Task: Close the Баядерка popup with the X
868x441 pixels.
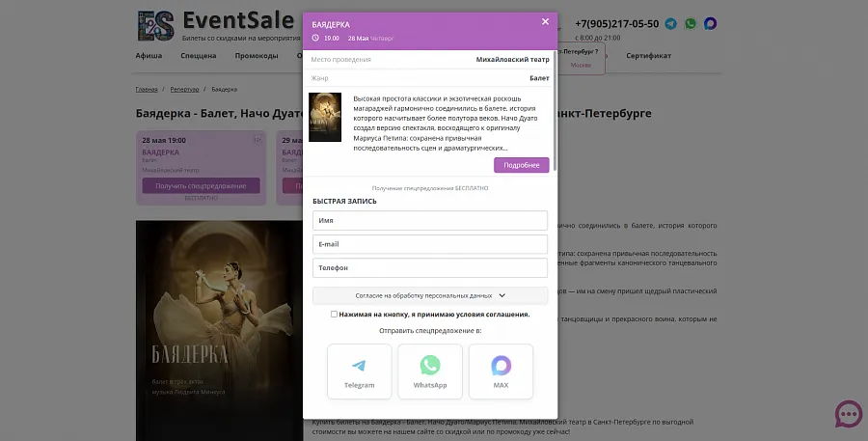Action: point(545,21)
